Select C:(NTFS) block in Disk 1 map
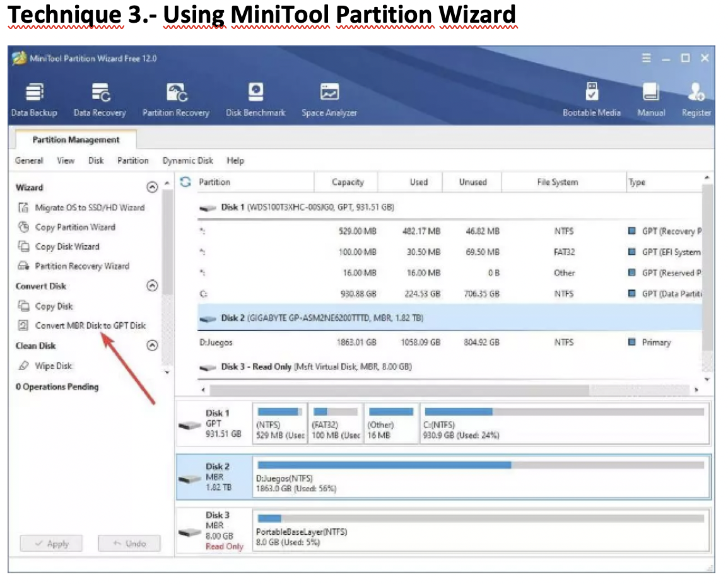This screenshot has height=584, width=728. coord(564,423)
